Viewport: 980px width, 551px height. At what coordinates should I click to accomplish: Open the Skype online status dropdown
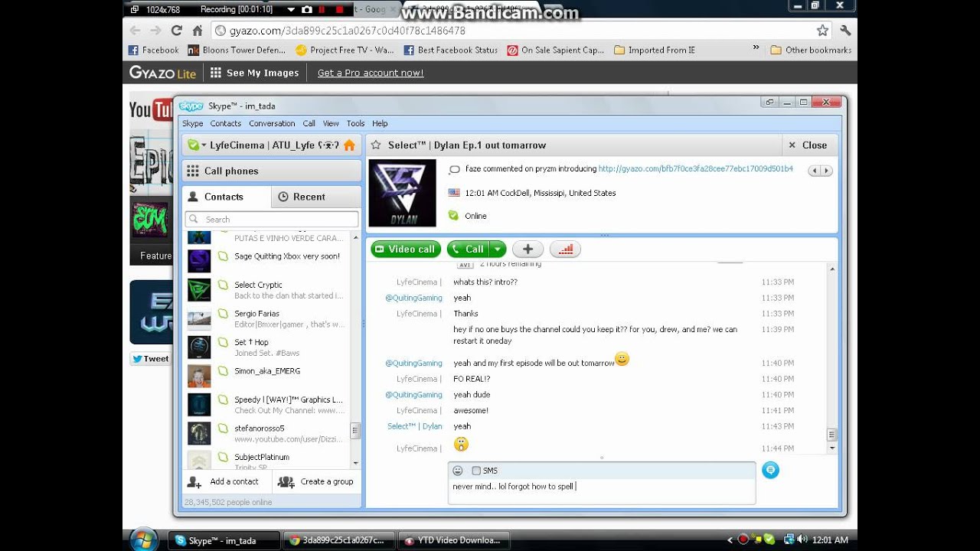tap(197, 145)
